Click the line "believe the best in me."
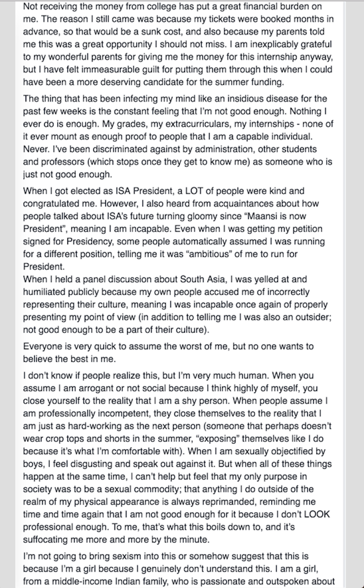The height and width of the screenshot is (588, 364). (x=69, y=359)
